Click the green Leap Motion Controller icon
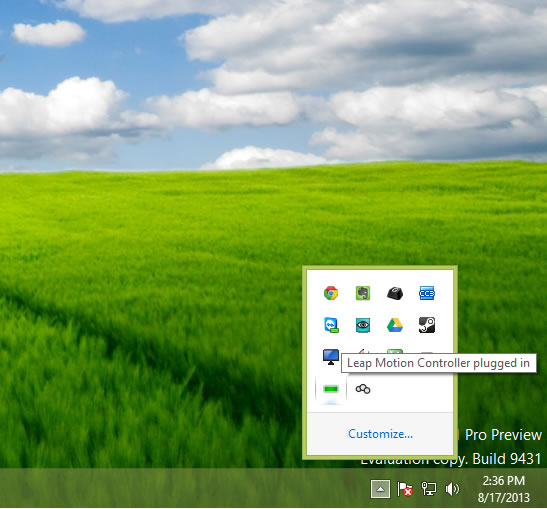This screenshot has width=547, height=509. pyautogui.click(x=331, y=389)
